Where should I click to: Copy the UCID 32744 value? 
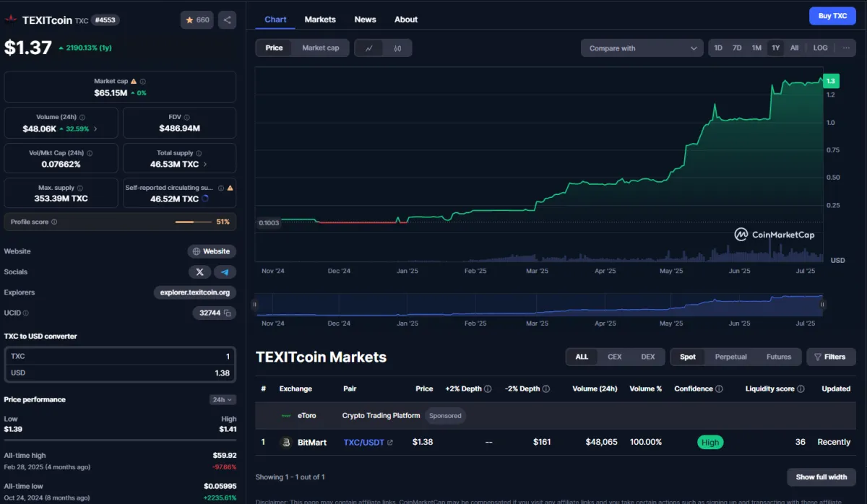(x=227, y=313)
